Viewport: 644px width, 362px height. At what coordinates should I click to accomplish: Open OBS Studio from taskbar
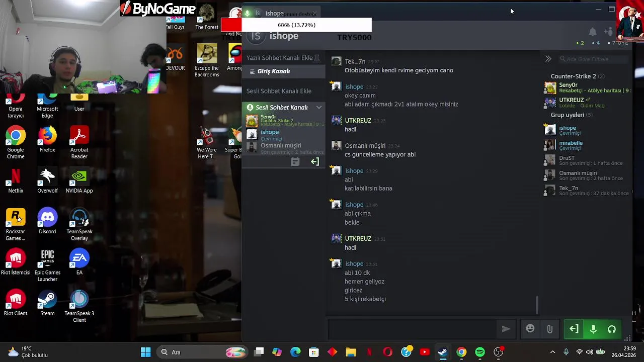tap(498, 352)
